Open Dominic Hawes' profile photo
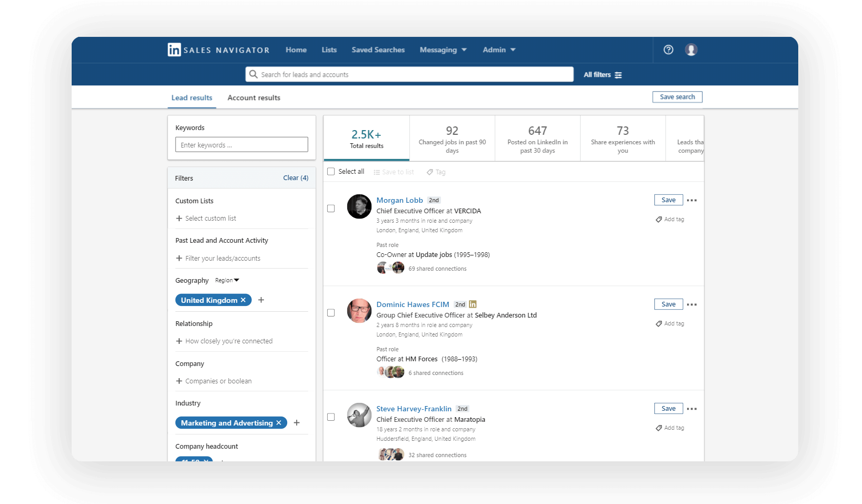Image resolution: width=862 pixels, height=504 pixels. point(359,311)
